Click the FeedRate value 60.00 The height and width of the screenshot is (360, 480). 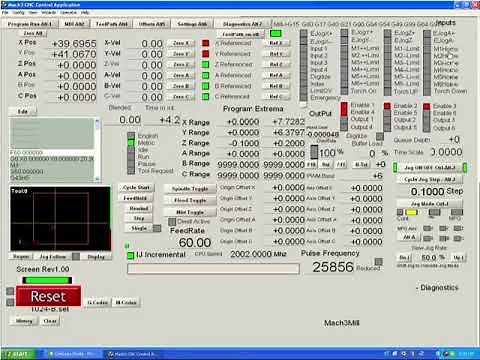point(195,243)
